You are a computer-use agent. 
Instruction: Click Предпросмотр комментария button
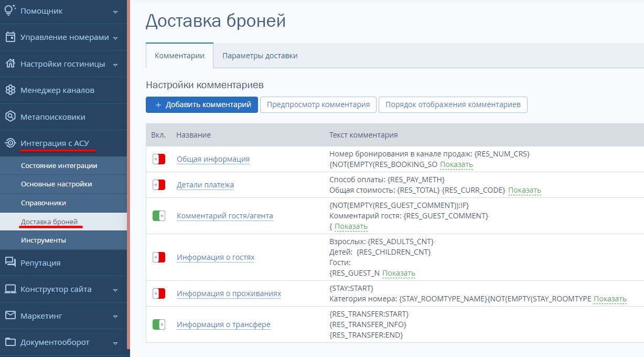(318, 104)
